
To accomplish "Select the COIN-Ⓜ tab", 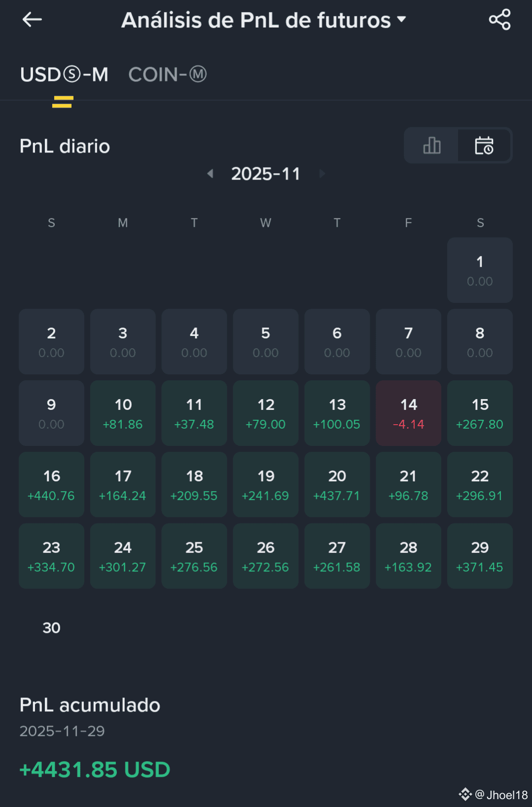I will pyautogui.click(x=168, y=75).
